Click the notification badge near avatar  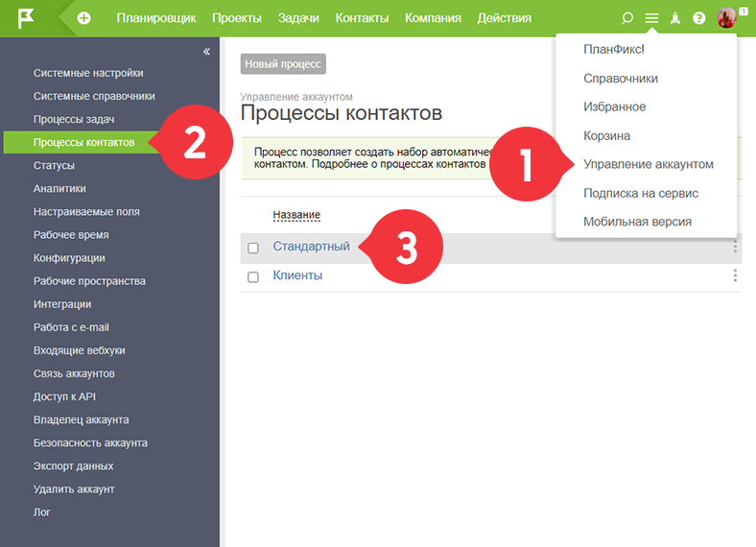point(743,12)
